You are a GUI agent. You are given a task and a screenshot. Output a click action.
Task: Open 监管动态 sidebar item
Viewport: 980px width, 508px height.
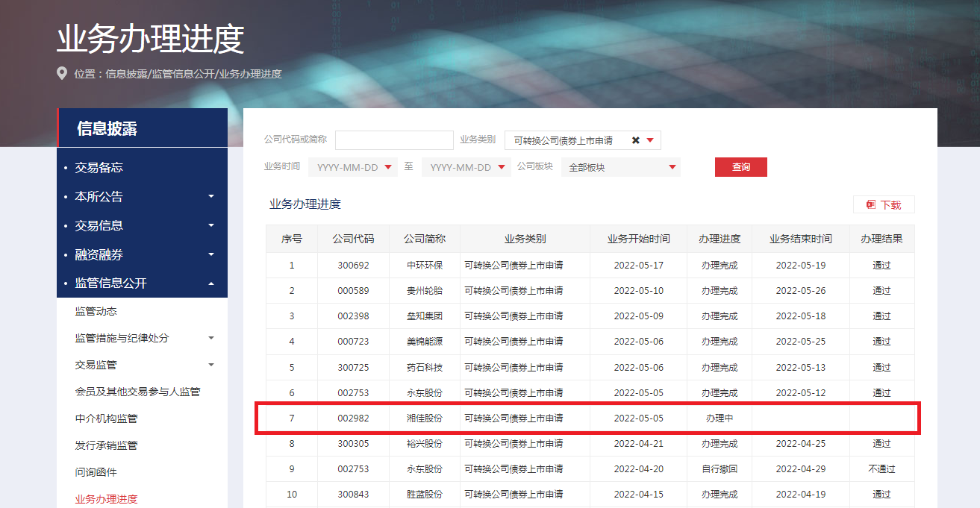coord(96,311)
